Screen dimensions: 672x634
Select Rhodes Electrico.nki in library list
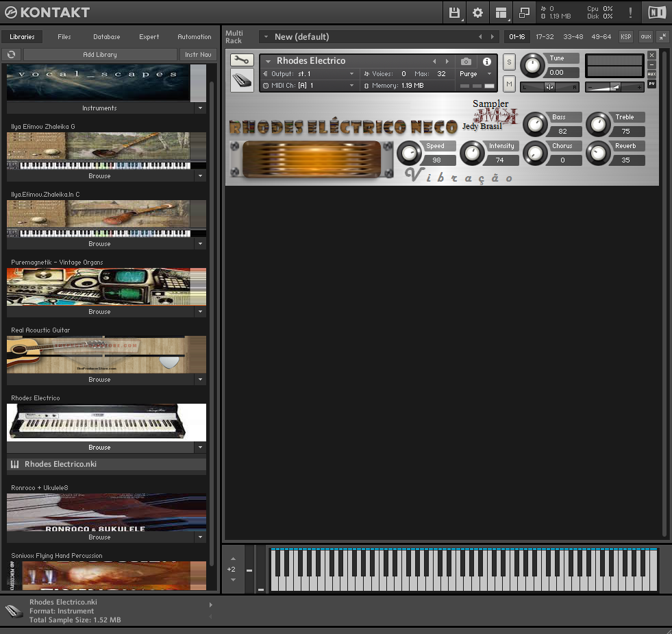[106, 464]
